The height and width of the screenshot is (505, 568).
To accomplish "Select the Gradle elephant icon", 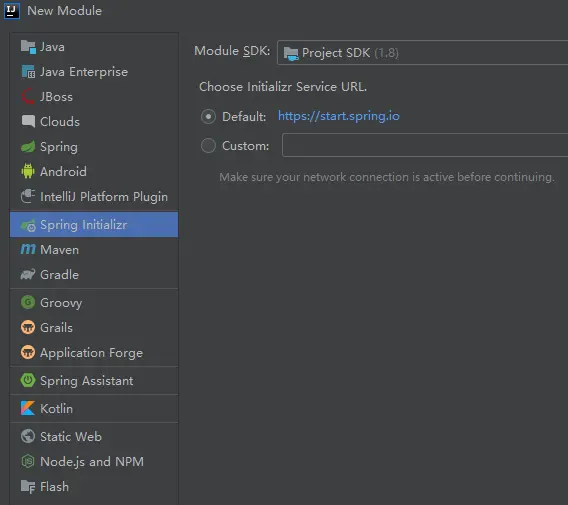I will [x=28, y=274].
